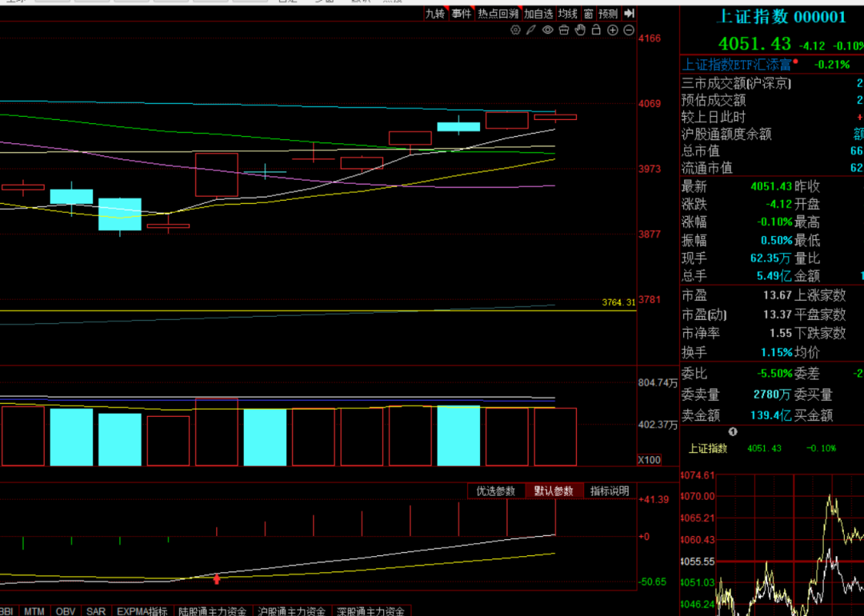Toggle 九转 indicator button
The width and height of the screenshot is (864, 616).
point(435,14)
